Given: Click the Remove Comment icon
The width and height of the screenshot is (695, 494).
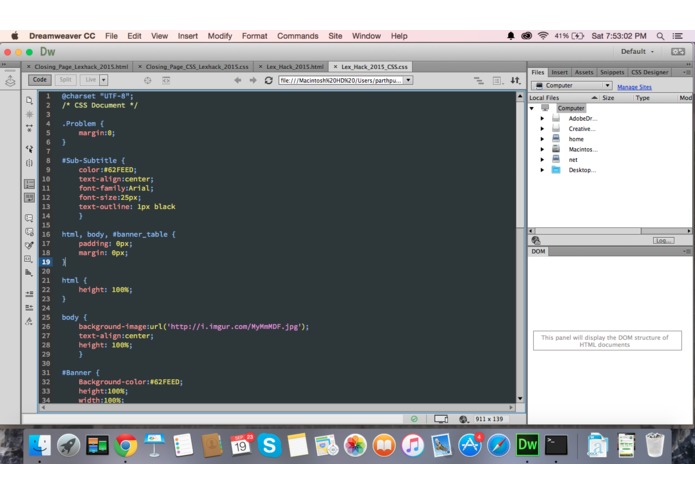Looking at the screenshot, I should click(x=29, y=232).
